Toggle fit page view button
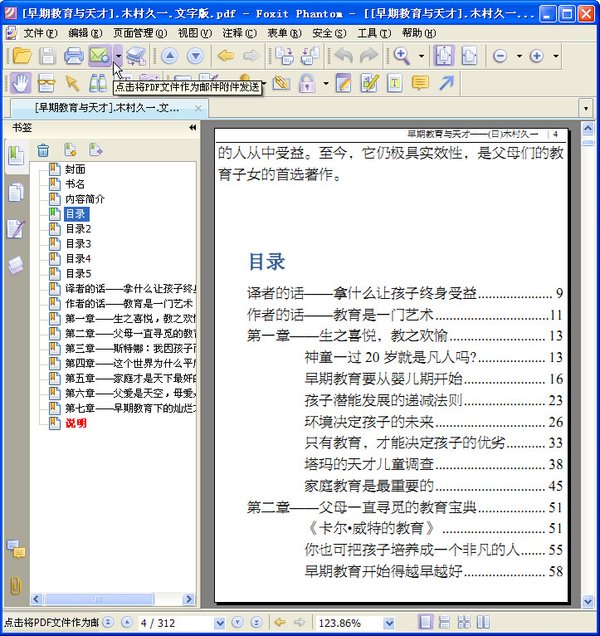 444,56
